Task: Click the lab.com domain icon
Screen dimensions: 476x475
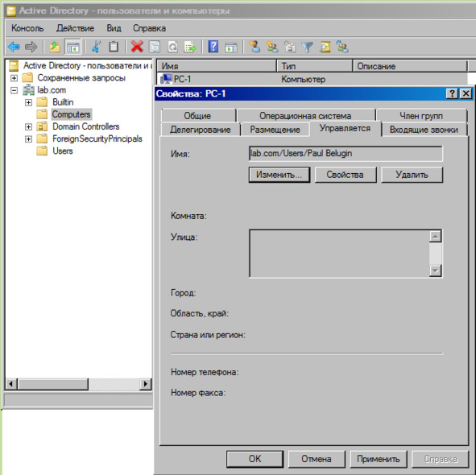Action: tap(28, 90)
